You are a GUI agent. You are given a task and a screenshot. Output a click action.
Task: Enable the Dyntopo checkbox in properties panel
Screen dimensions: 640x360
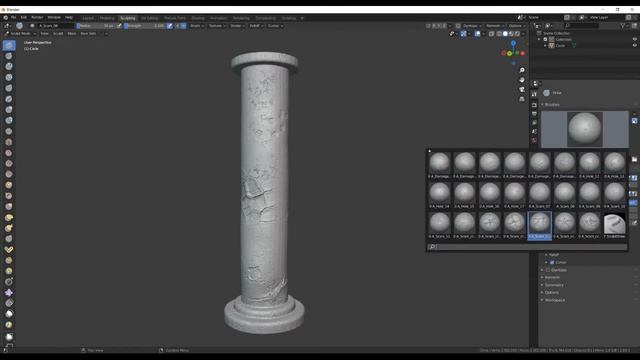[x=548, y=270]
